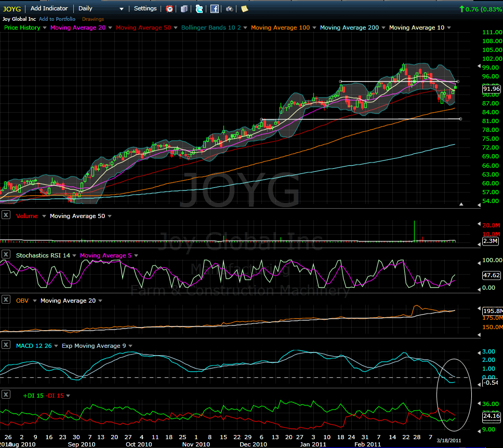Expand the Moving Average 50 price dropdown arrow
Screen dimensions: 503x448
(x=176, y=28)
